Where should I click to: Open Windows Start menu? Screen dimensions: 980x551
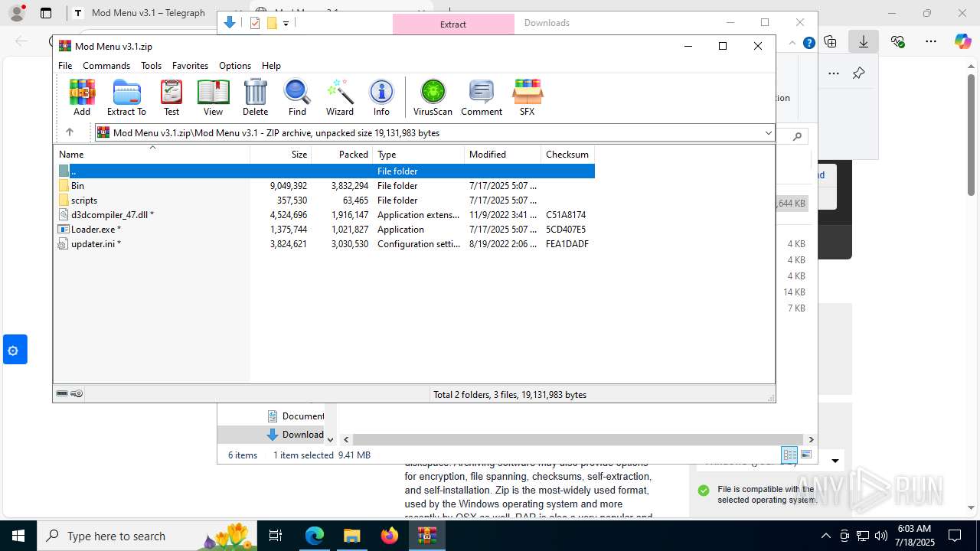tap(18, 536)
